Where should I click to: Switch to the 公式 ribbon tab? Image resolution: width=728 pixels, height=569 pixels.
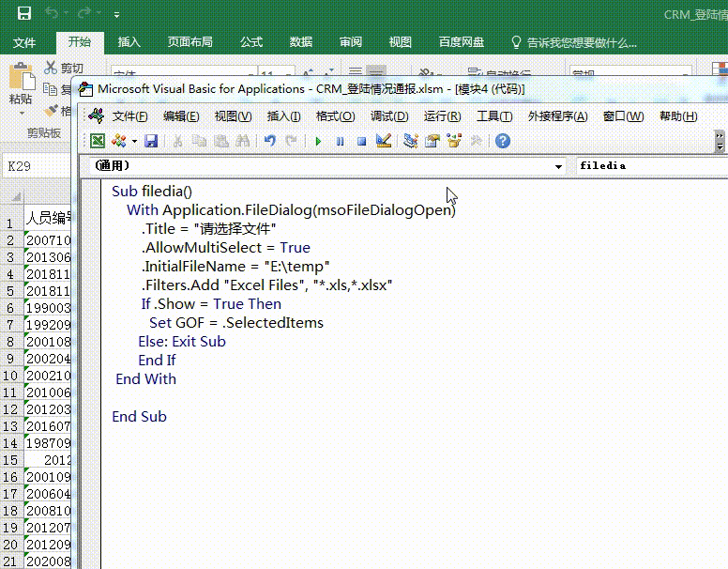pos(251,42)
